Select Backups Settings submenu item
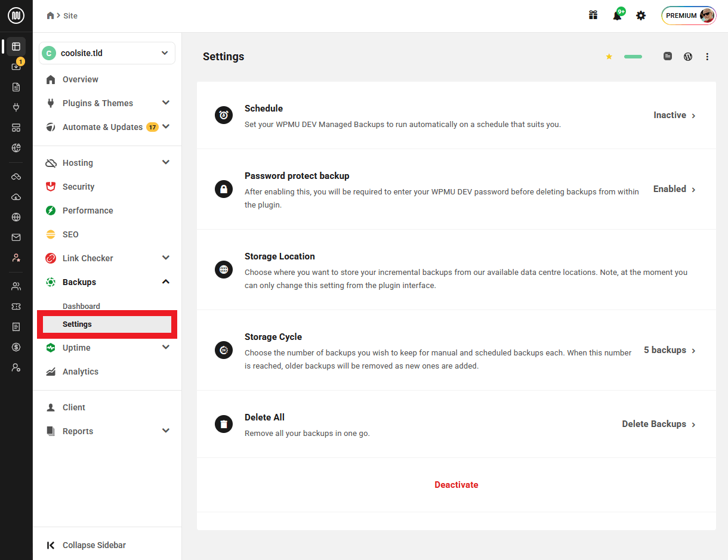 [107, 324]
